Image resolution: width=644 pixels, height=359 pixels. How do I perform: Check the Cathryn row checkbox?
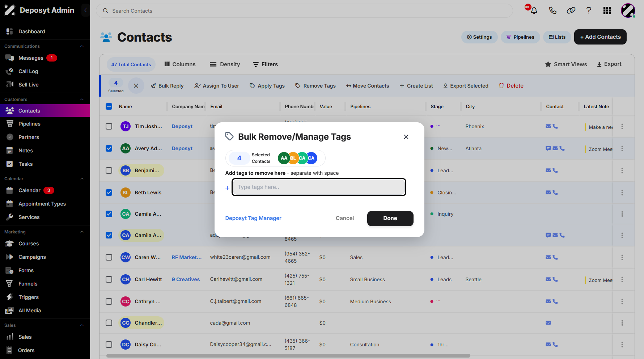109,301
